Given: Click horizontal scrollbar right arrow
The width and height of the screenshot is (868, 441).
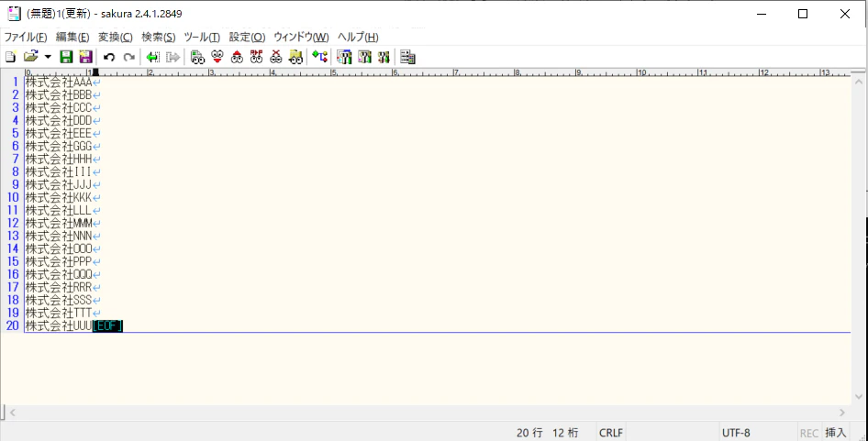Looking at the screenshot, I should coord(842,413).
